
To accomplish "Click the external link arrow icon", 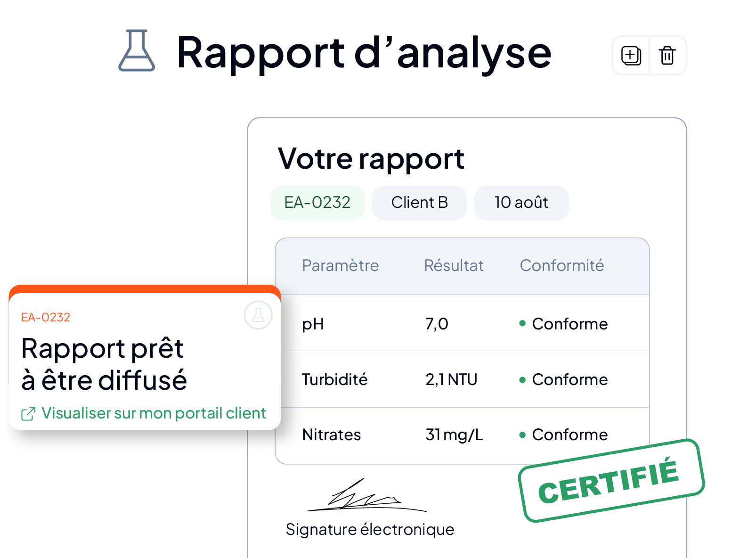I will pyautogui.click(x=28, y=414).
